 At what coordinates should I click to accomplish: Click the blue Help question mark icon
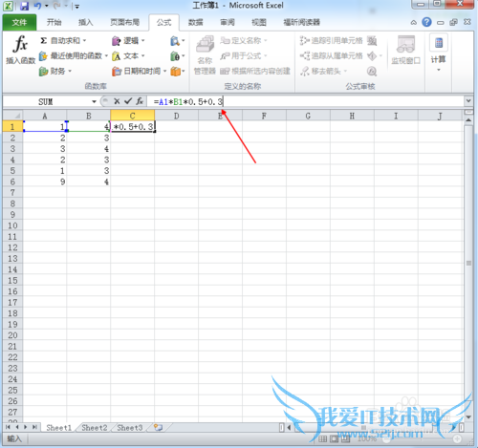pyautogui.click(x=426, y=22)
